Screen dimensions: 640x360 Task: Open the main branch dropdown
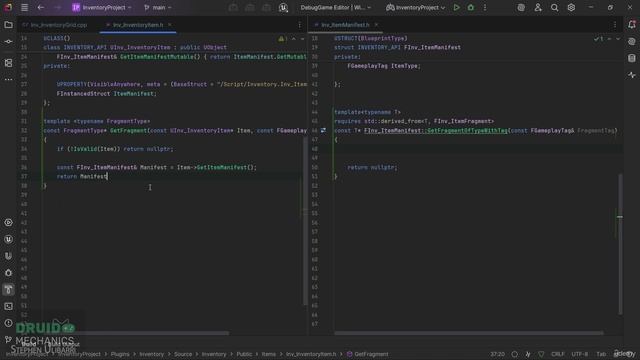pos(158,7)
